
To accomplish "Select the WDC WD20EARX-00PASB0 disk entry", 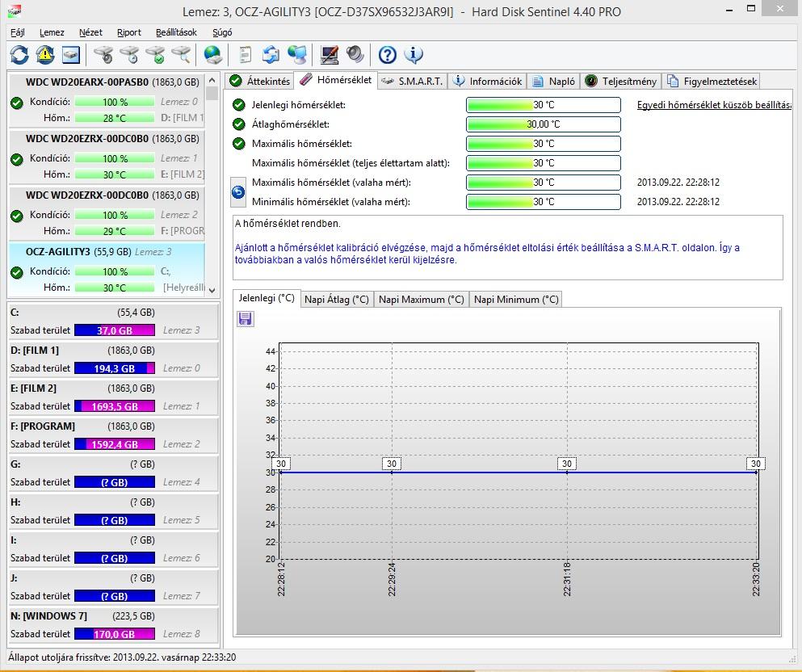I will [x=86, y=82].
